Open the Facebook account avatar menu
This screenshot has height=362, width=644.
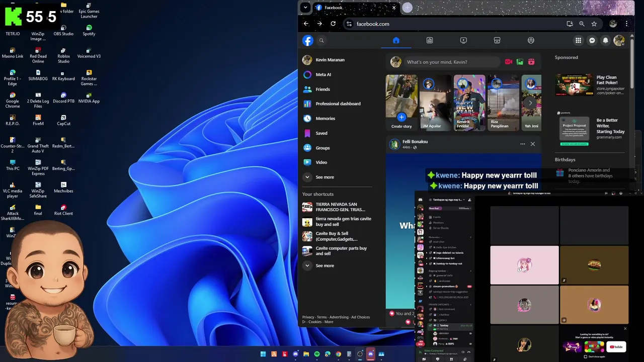click(x=619, y=41)
